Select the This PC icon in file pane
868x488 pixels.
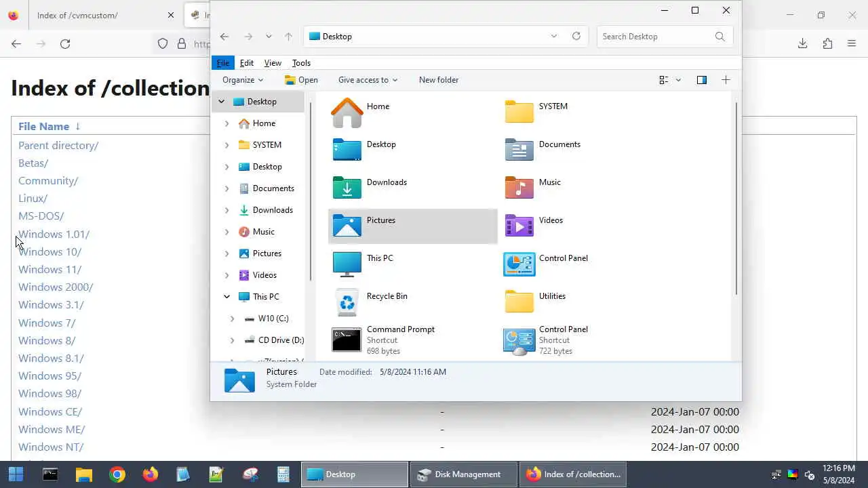pos(347,264)
